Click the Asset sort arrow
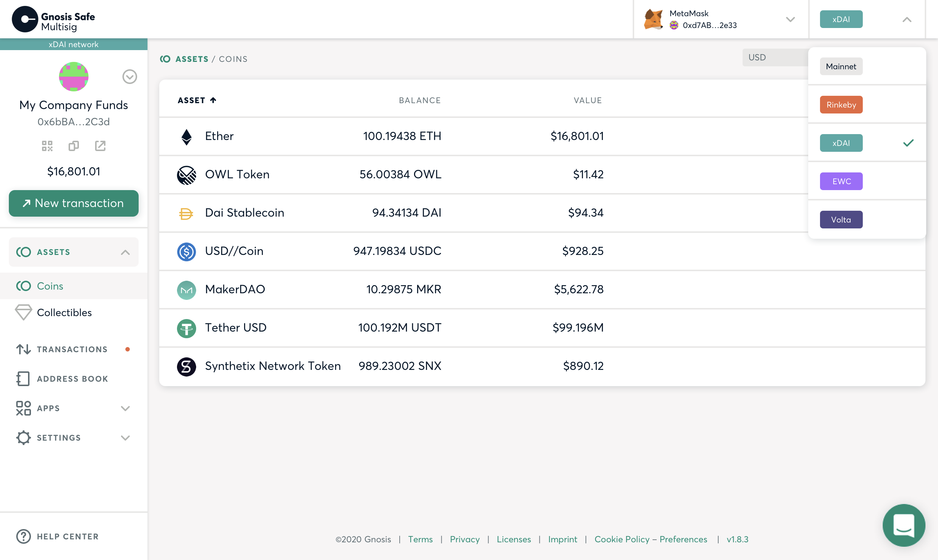938x560 pixels. point(213,100)
